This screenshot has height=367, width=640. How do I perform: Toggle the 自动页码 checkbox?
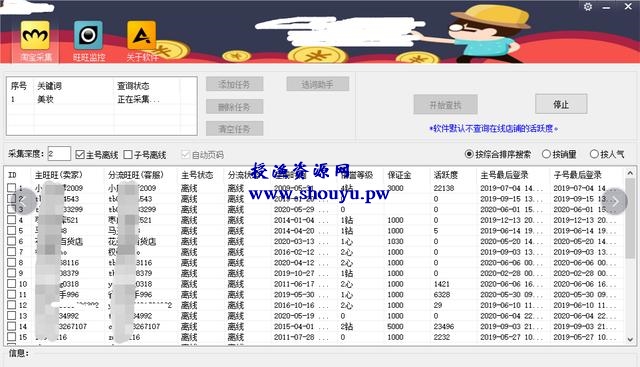click(185, 154)
